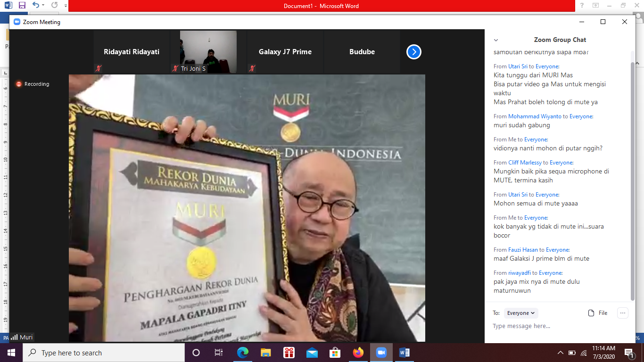The width and height of the screenshot is (644, 362).
Task: Switch to Word from the taskbar
Action: (x=405, y=353)
